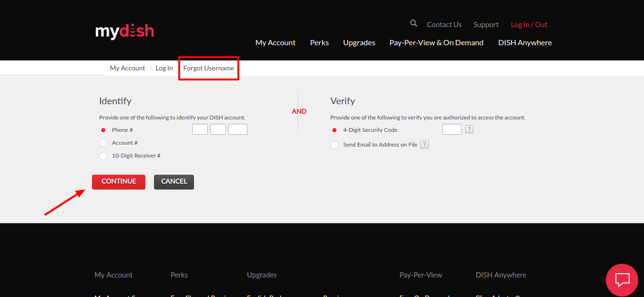Click the Log In / Out link

[529, 25]
